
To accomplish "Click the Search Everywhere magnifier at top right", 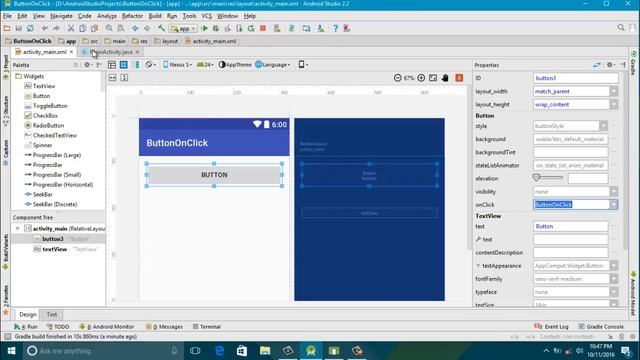I will click(621, 27).
